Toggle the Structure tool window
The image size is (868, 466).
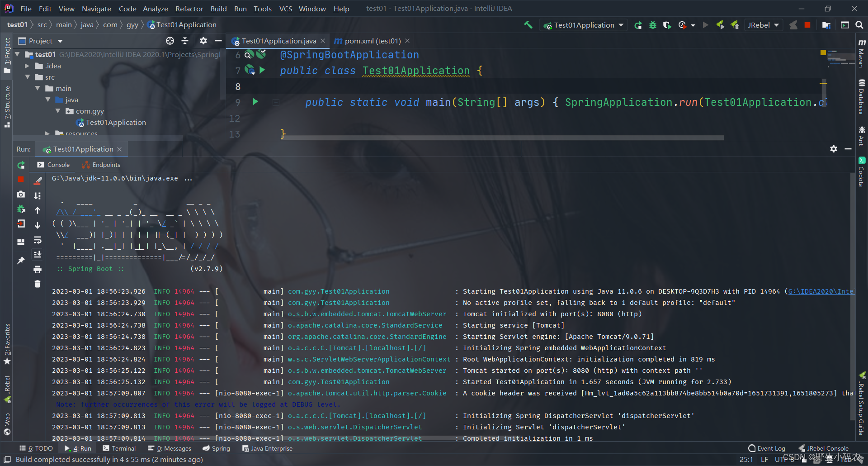coord(7,107)
